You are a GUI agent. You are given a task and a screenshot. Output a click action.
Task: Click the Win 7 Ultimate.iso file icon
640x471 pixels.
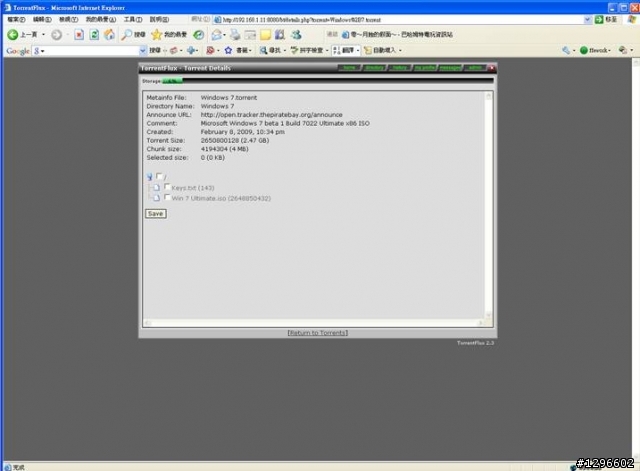(x=156, y=198)
